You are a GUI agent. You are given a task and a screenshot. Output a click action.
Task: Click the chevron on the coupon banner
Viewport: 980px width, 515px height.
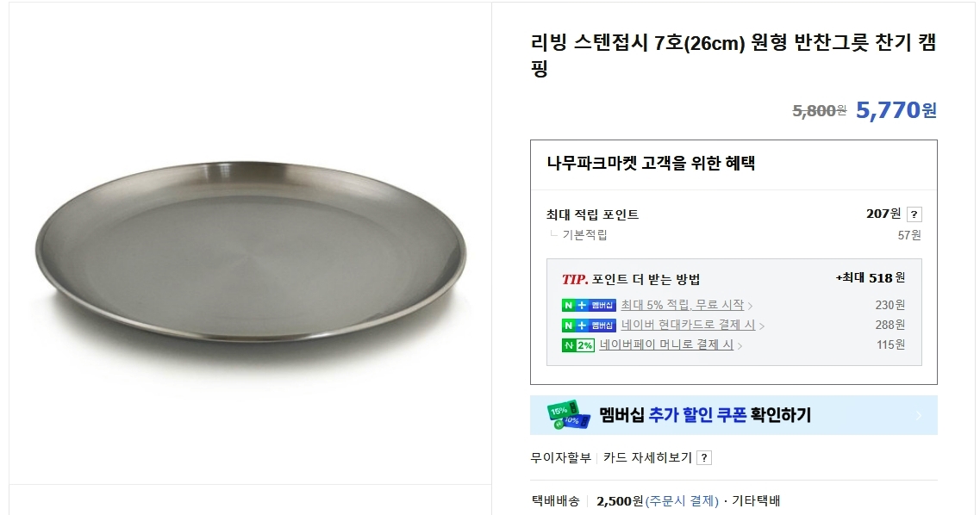(x=919, y=416)
